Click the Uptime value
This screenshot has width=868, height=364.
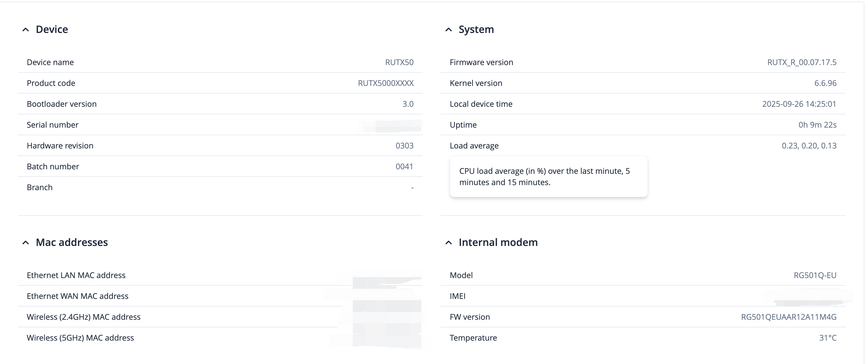pos(817,125)
